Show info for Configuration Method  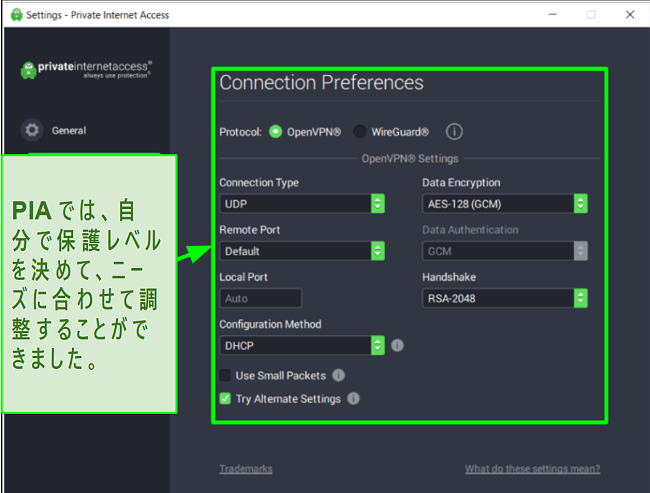point(397,345)
